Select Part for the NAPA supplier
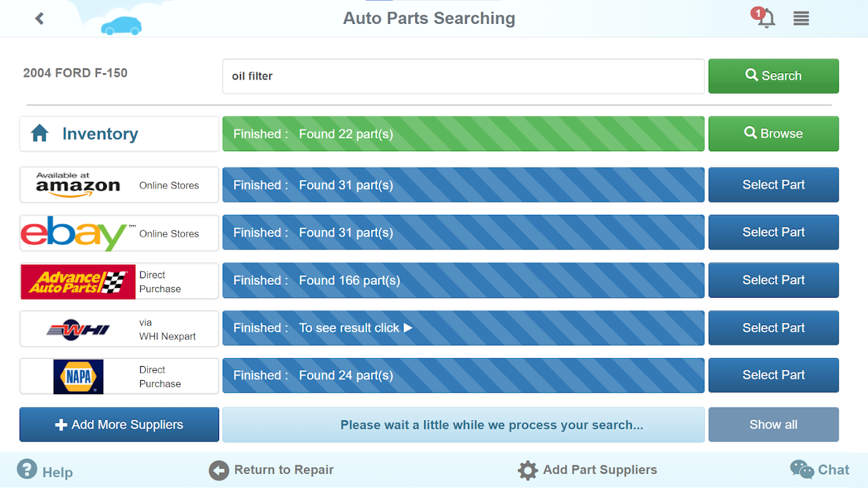 coord(773,375)
